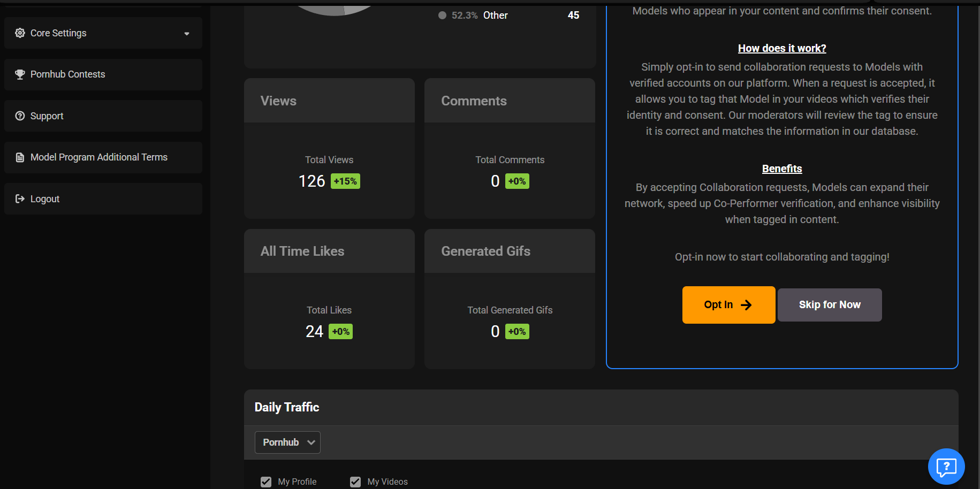Click the Total Generated Gifs label
Image resolution: width=980 pixels, height=489 pixels.
[x=510, y=310]
